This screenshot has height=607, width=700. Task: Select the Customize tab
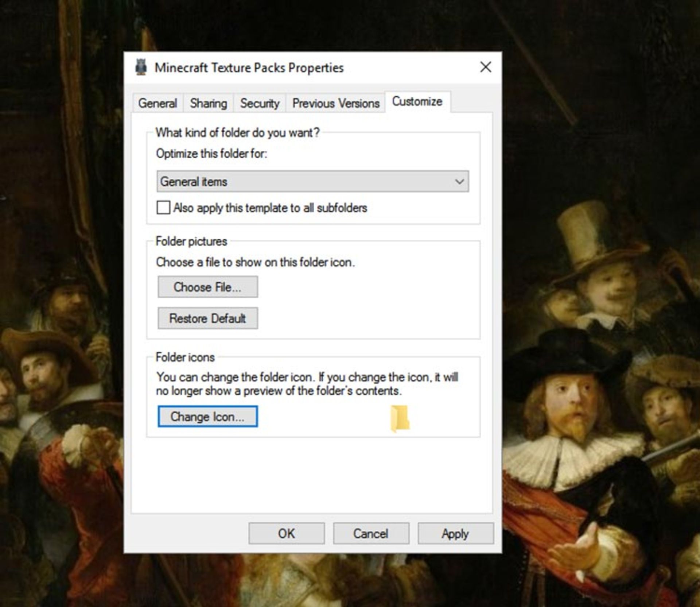click(x=417, y=101)
